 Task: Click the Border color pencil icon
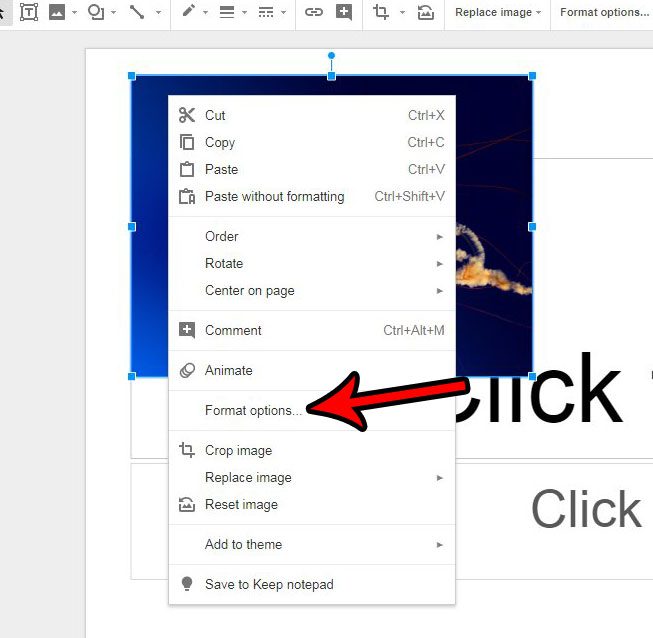point(189,11)
